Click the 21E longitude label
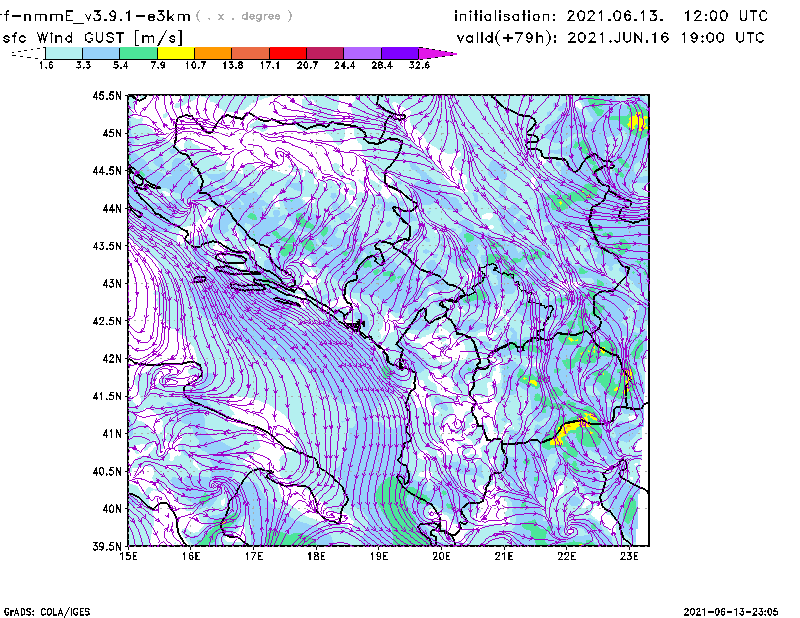 [504, 556]
